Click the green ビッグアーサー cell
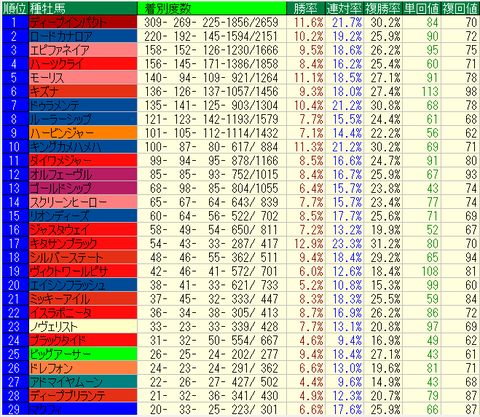This screenshot has width=480, height=417. pyautogui.click(x=83, y=354)
